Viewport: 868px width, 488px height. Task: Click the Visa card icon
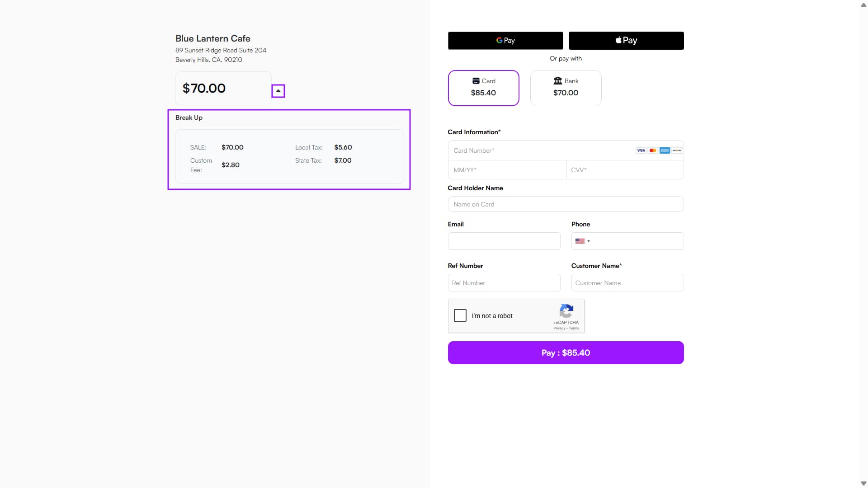(x=641, y=150)
